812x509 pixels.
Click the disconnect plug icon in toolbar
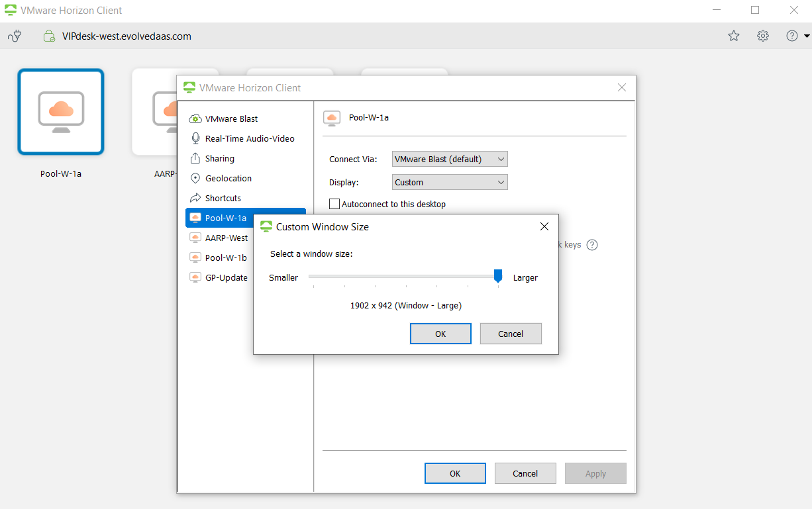[15, 36]
